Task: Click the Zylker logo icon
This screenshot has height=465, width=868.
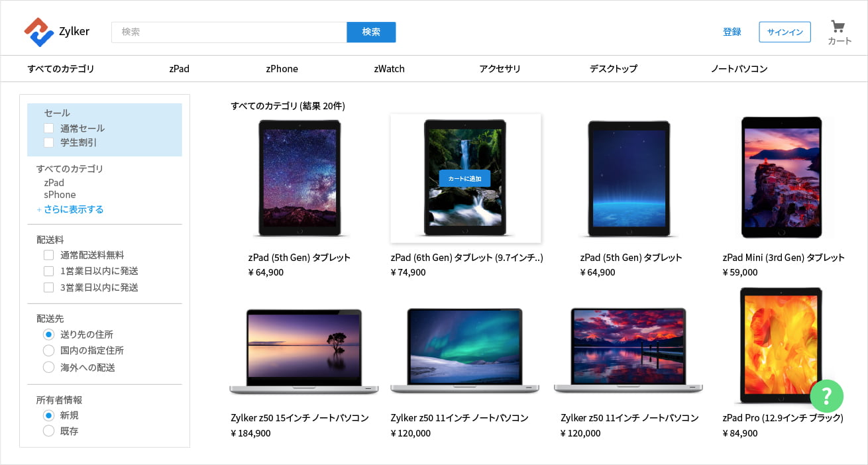Action: tap(38, 32)
